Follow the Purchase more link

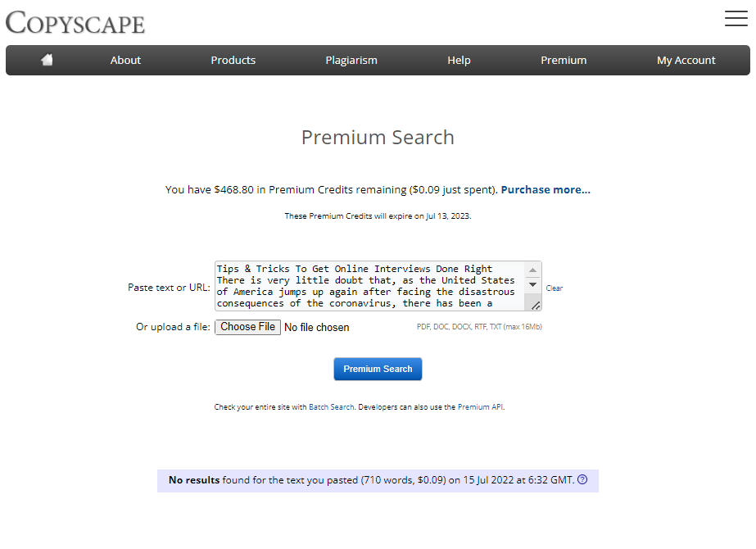[x=545, y=189]
